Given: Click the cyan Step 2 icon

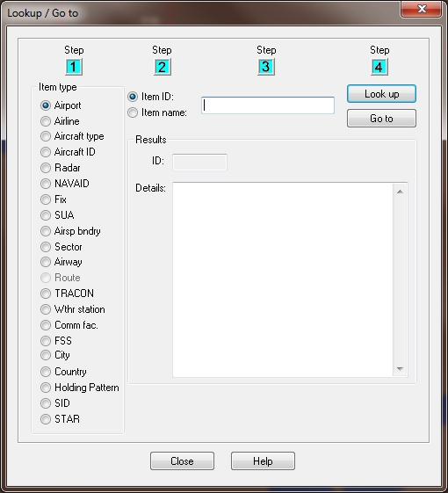Looking at the screenshot, I should tap(163, 67).
